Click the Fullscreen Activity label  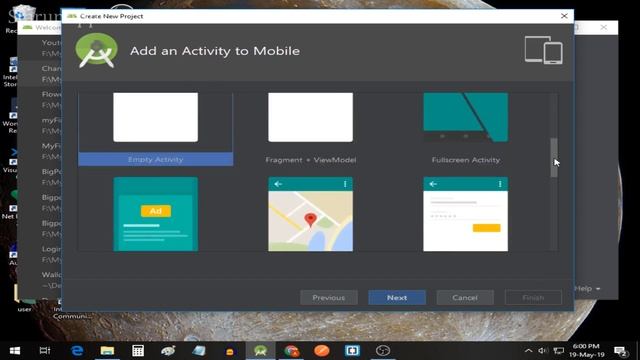coord(466,160)
